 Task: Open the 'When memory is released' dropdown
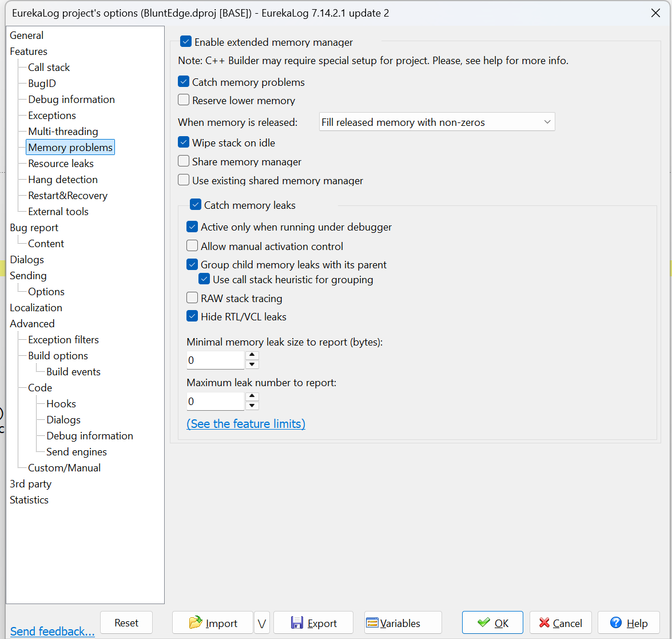tap(437, 122)
